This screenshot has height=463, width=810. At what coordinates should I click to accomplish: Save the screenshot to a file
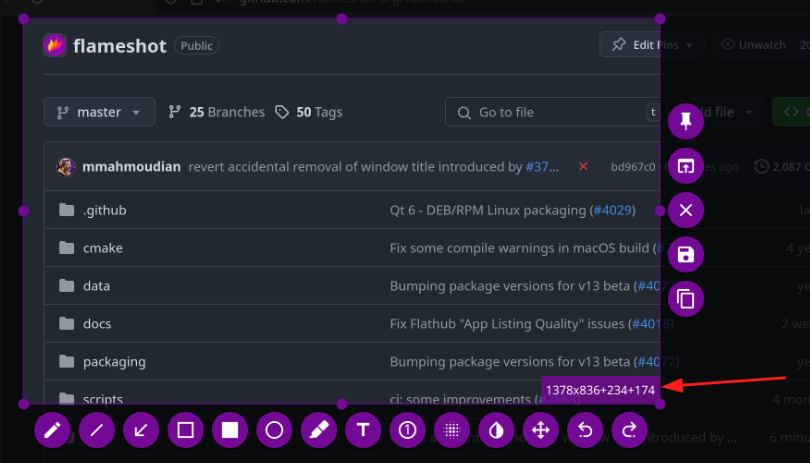(686, 255)
